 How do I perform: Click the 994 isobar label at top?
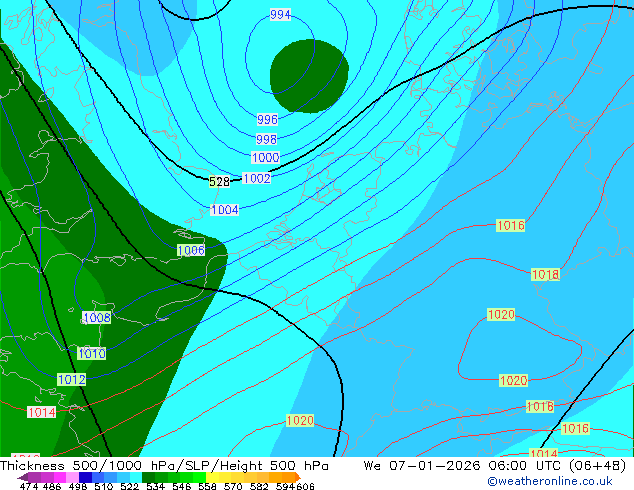[x=280, y=15]
